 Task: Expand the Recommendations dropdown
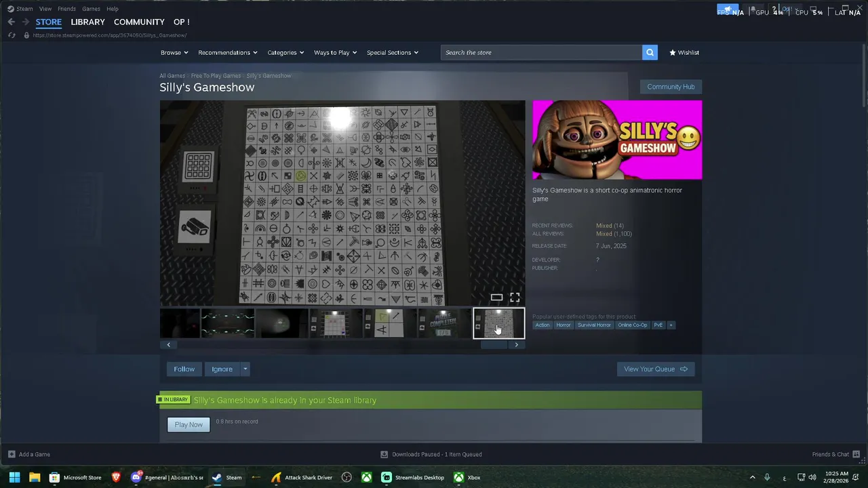tap(227, 52)
